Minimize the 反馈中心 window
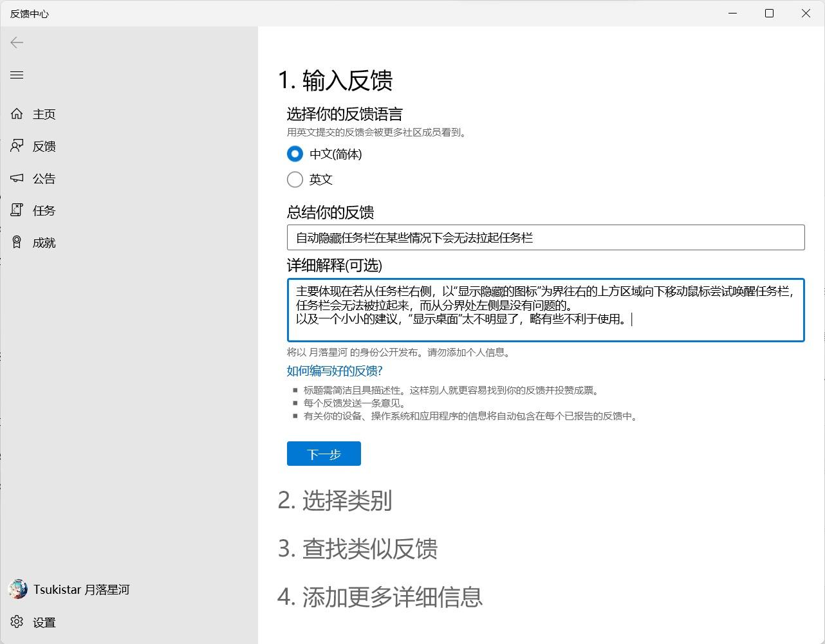Image resolution: width=825 pixels, height=644 pixels. [x=733, y=13]
